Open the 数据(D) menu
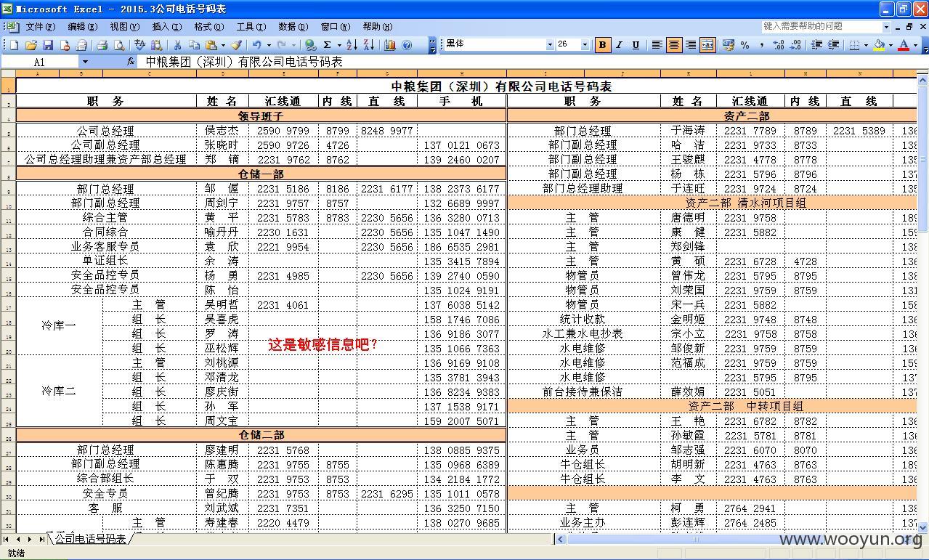Image resolution: width=929 pixels, height=560 pixels. (x=293, y=27)
